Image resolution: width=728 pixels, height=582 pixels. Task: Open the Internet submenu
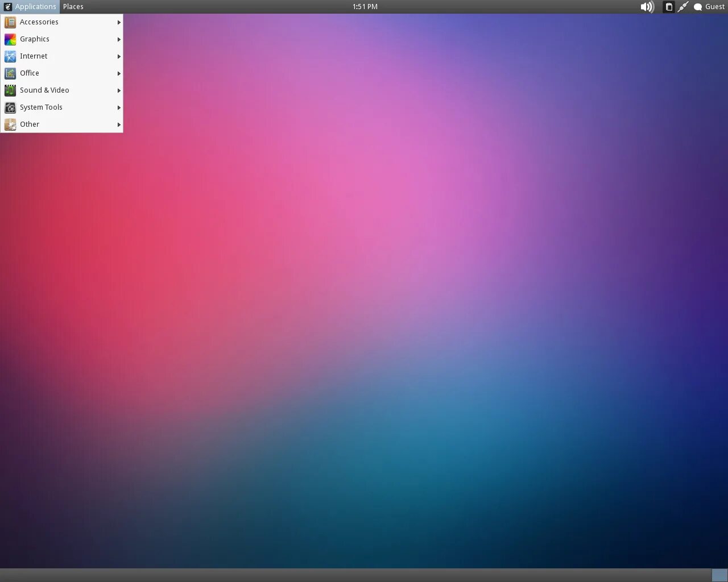click(62, 56)
